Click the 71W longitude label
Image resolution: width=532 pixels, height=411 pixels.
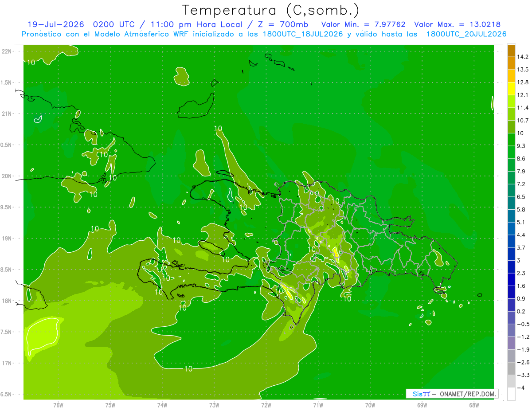[x=318, y=405]
